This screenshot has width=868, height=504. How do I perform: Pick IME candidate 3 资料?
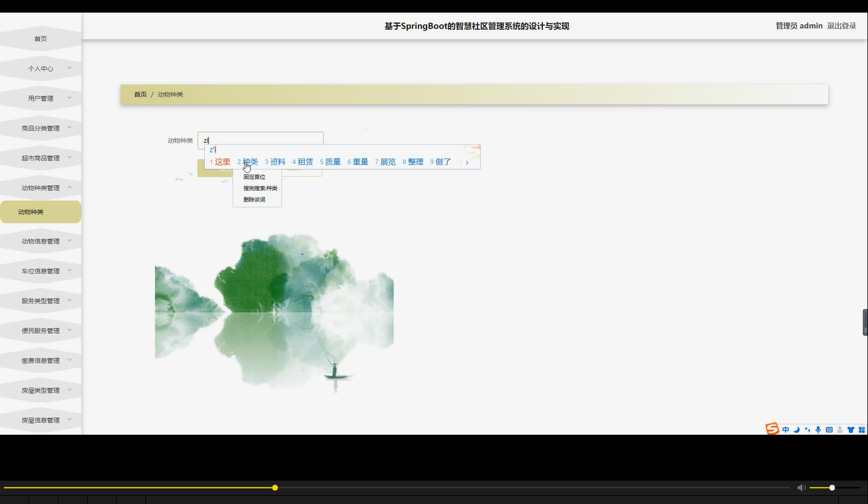click(x=275, y=162)
